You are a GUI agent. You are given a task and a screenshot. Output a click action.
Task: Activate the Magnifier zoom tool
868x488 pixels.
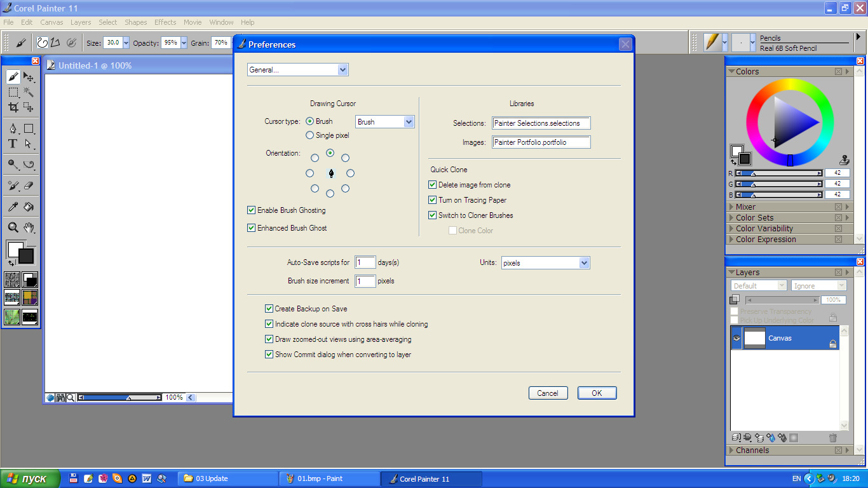[x=13, y=227]
